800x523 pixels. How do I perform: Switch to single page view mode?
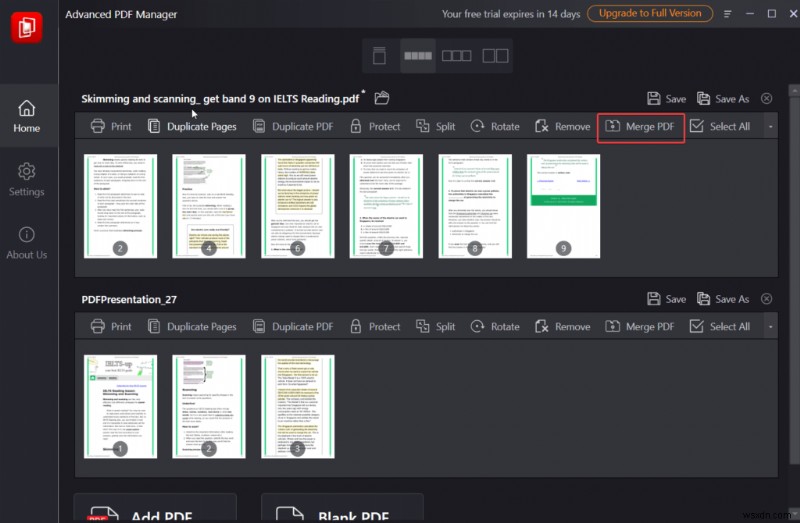(x=379, y=56)
